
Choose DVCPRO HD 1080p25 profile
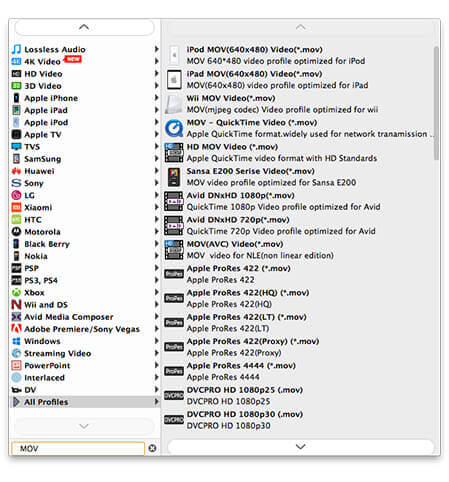298,396
